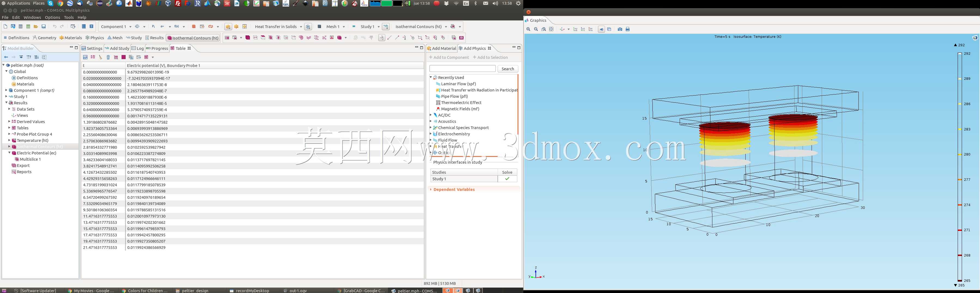The width and height of the screenshot is (980, 293).
Task: Click the Streamline plot icon in plot toolbar
Action: pos(309,38)
